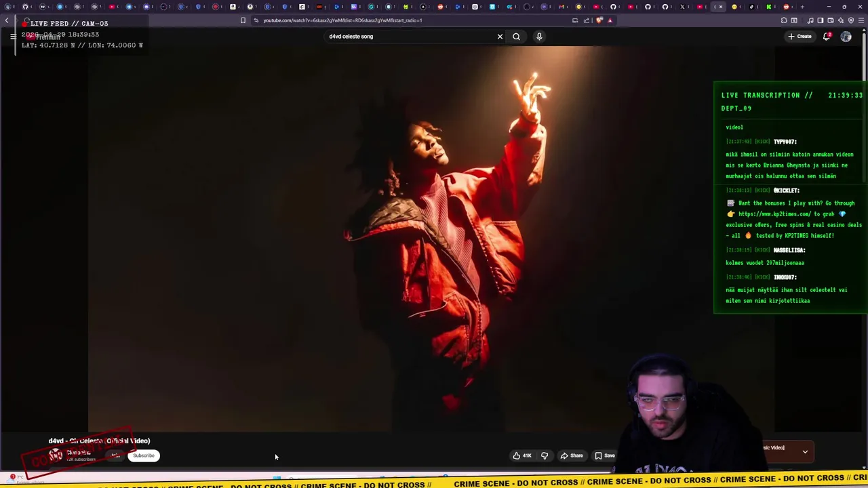
Task: Open the media control music note icon
Action: (x=810, y=20)
